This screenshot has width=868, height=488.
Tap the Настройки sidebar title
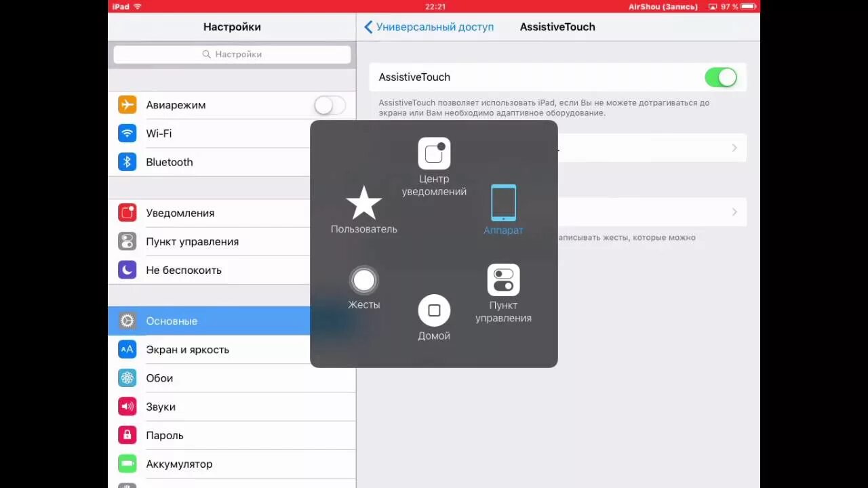[232, 27]
